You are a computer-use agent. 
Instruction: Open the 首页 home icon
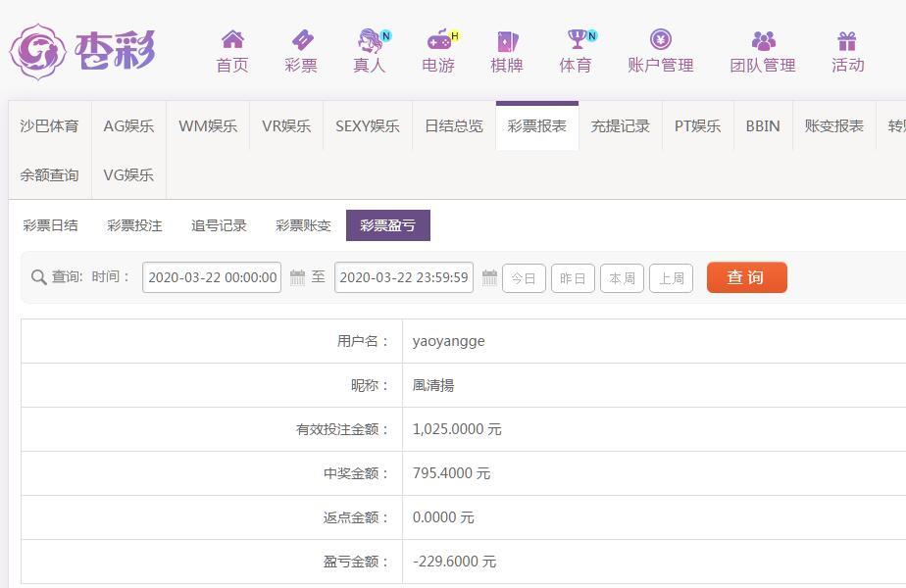click(x=232, y=39)
